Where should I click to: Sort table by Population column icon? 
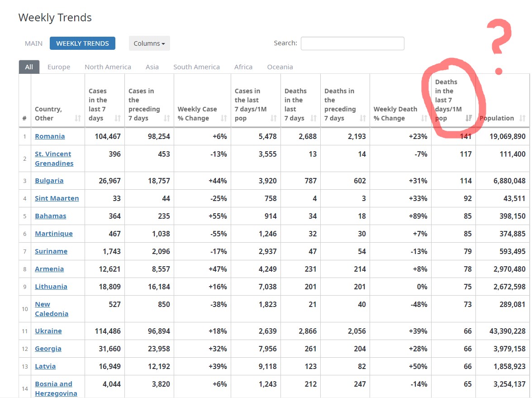tap(522, 118)
